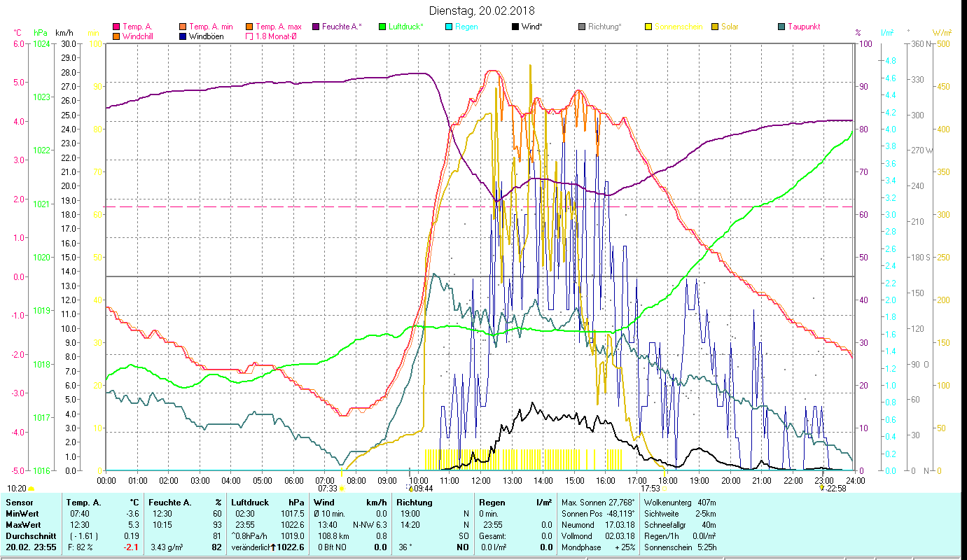The height and width of the screenshot is (560, 967).
Task: Click the Wolkenunterg. 407m entry
Action: tap(679, 502)
